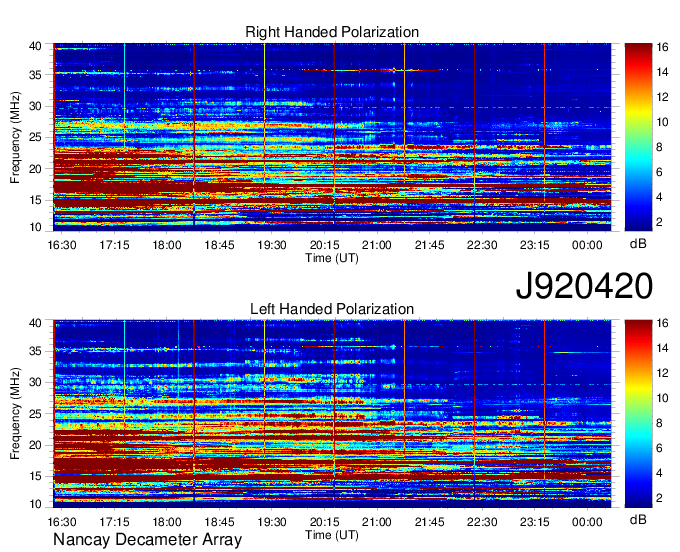The image size is (680, 552).
Task: Click the 40 MHz tick on Right Handed plot
Action: point(35,46)
